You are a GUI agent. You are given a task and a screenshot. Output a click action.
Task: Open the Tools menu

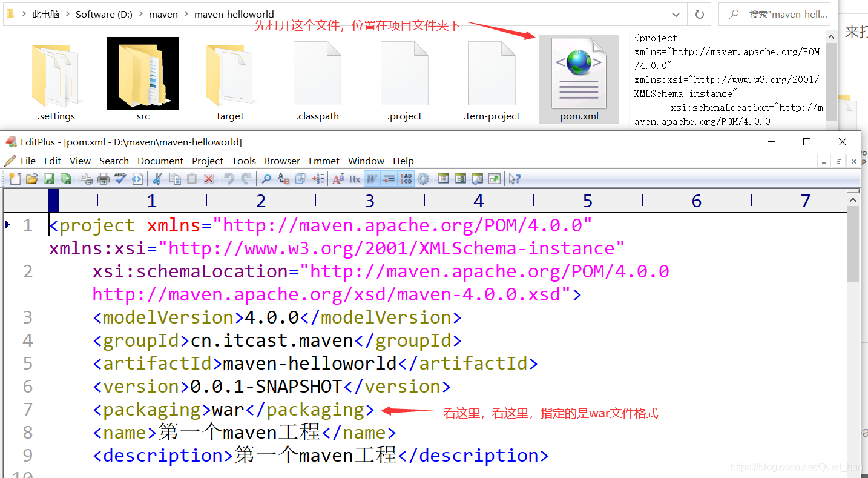tap(244, 161)
